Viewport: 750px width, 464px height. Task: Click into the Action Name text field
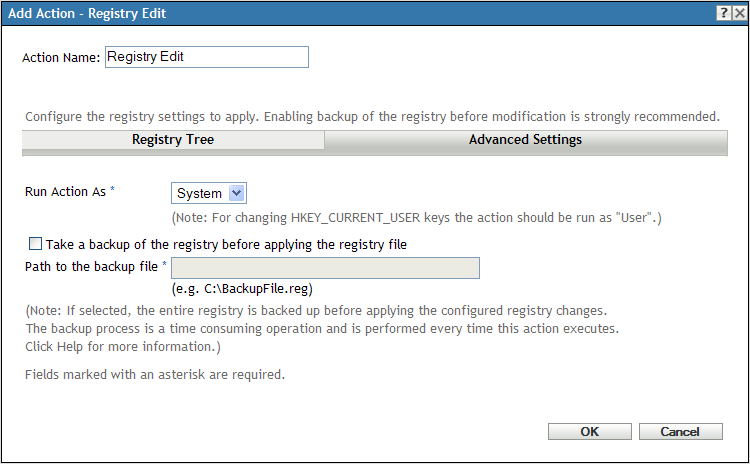click(x=206, y=57)
